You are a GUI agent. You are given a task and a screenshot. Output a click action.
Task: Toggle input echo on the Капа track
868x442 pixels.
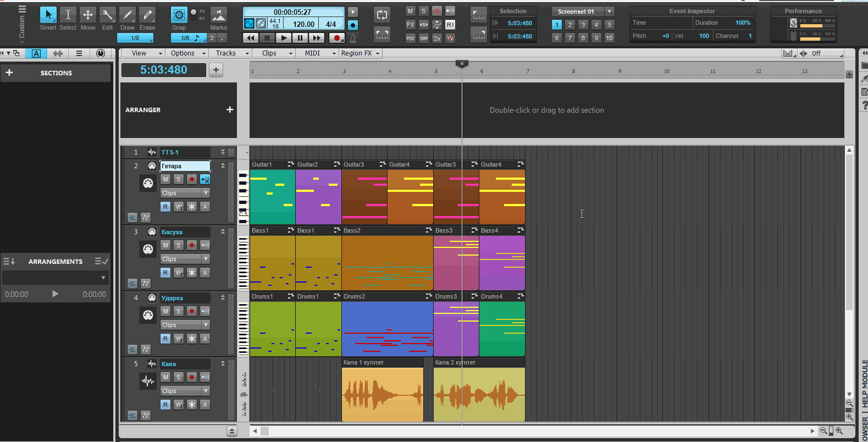205,377
